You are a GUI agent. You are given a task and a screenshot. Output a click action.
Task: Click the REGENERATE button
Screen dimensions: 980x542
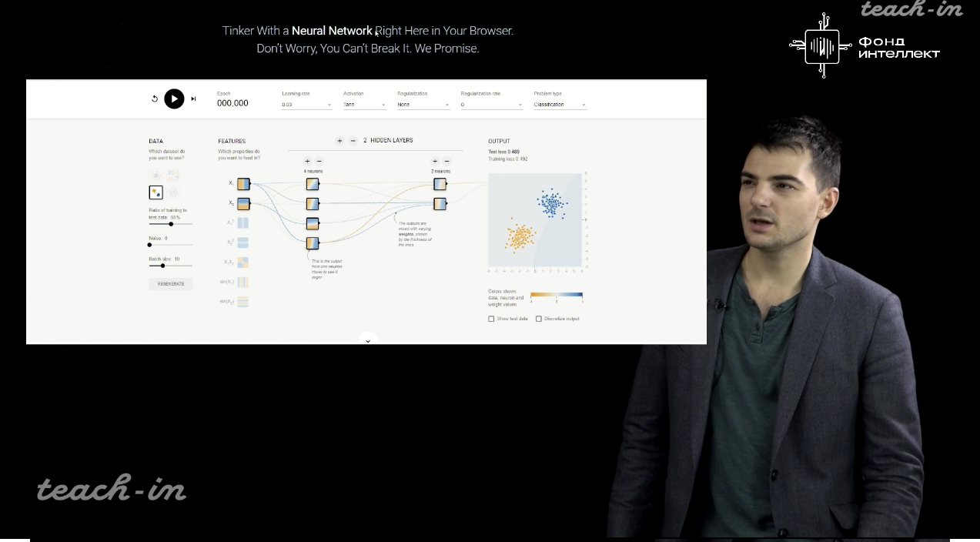coord(171,284)
